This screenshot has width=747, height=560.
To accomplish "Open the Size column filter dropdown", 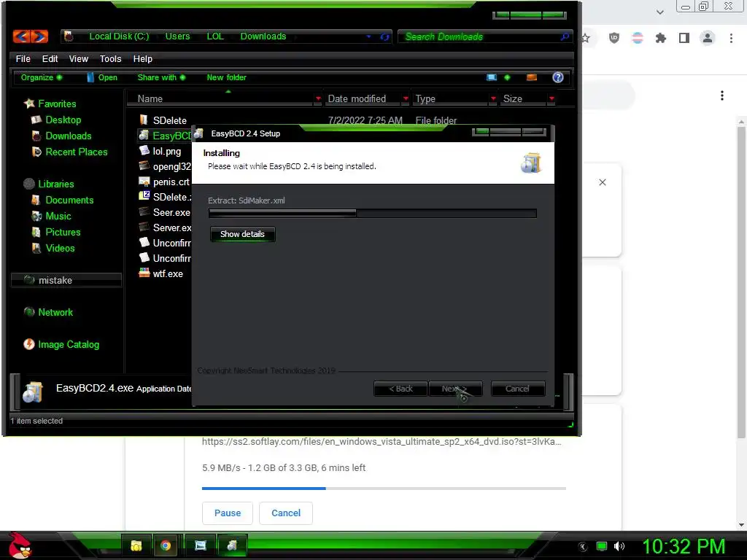I will pyautogui.click(x=551, y=98).
